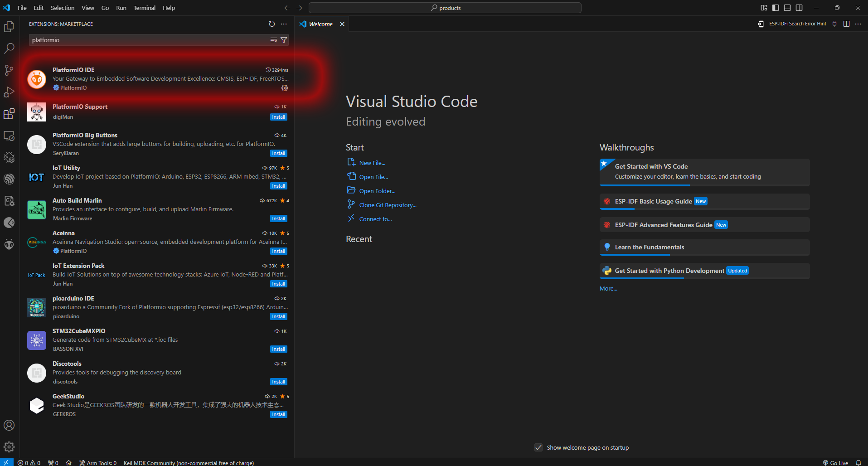The height and width of the screenshot is (466, 868).
Task: Open the File menu
Action: coord(22,8)
